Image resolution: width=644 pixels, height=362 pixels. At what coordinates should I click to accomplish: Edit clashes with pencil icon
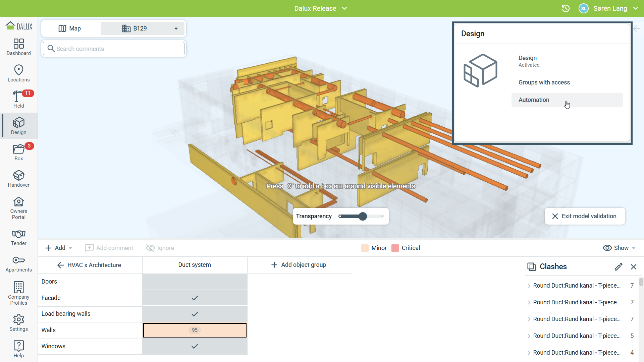coord(619,267)
